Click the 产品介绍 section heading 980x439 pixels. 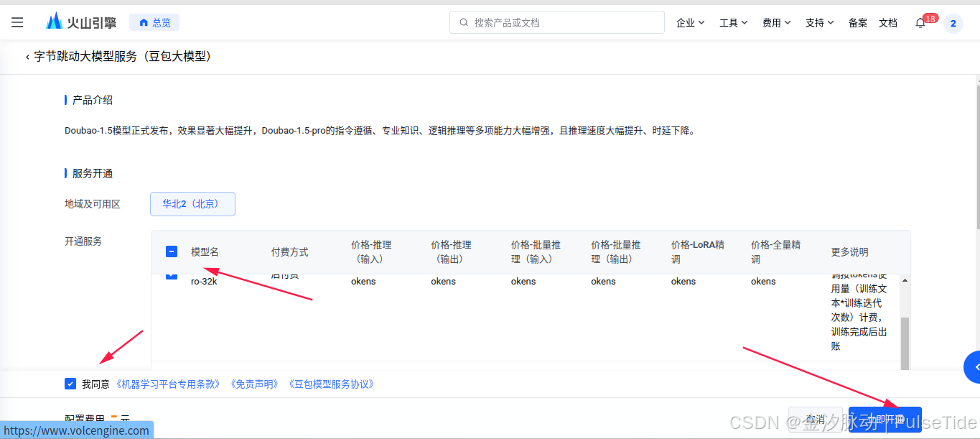click(93, 100)
